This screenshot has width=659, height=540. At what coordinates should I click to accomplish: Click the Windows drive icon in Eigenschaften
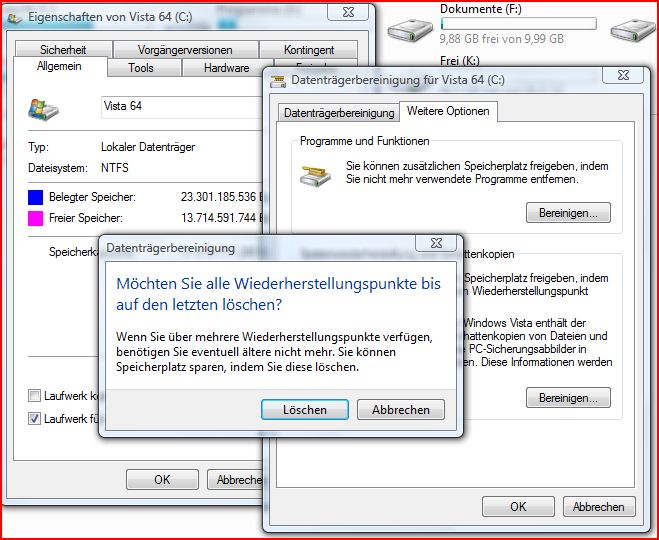pos(43,109)
